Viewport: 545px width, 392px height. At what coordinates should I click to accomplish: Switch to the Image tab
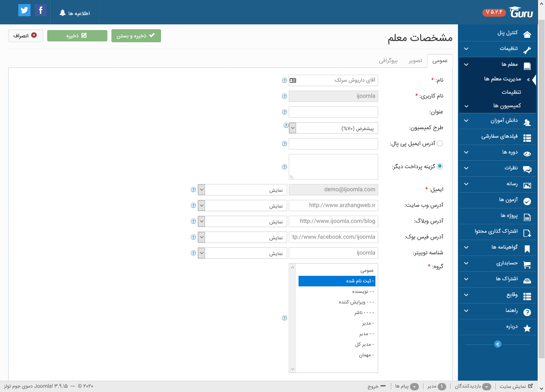pos(415,61)
